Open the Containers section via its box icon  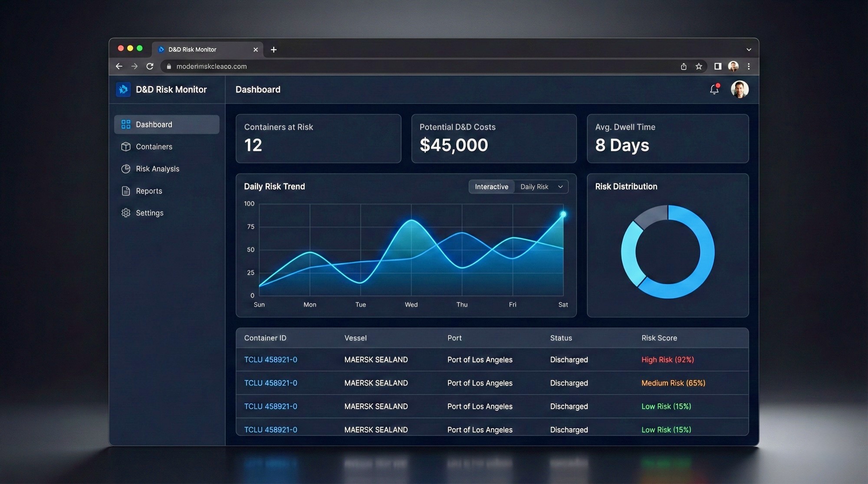[126, 147]
